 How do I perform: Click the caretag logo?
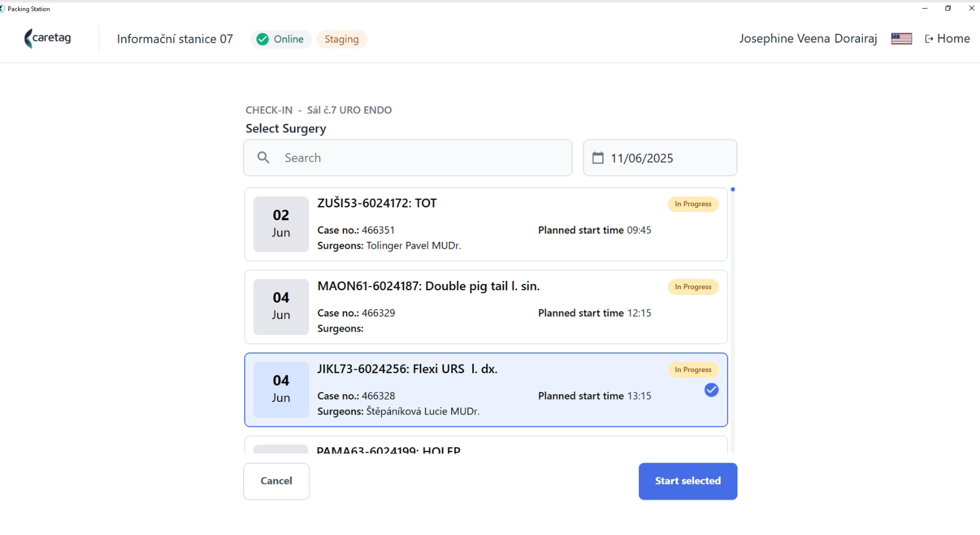click(47, 39)
